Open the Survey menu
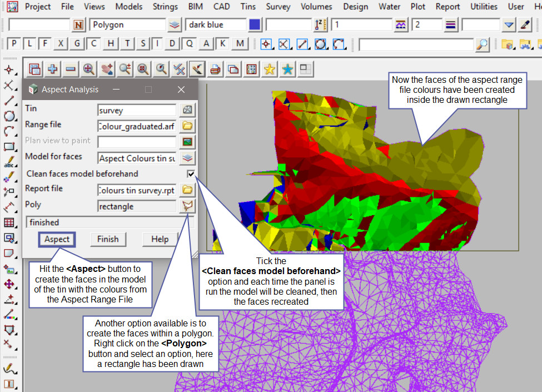This screenshot has width=542, height=392. [278, 7]
